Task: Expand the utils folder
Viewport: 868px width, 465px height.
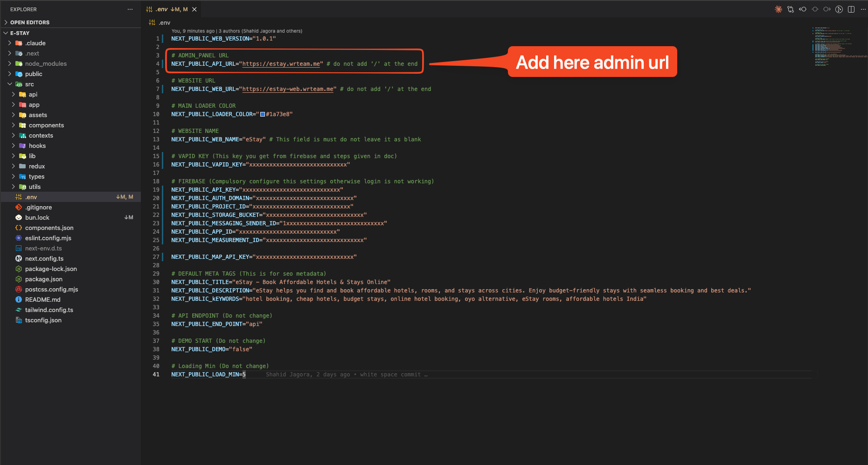Action: [35, 187]
